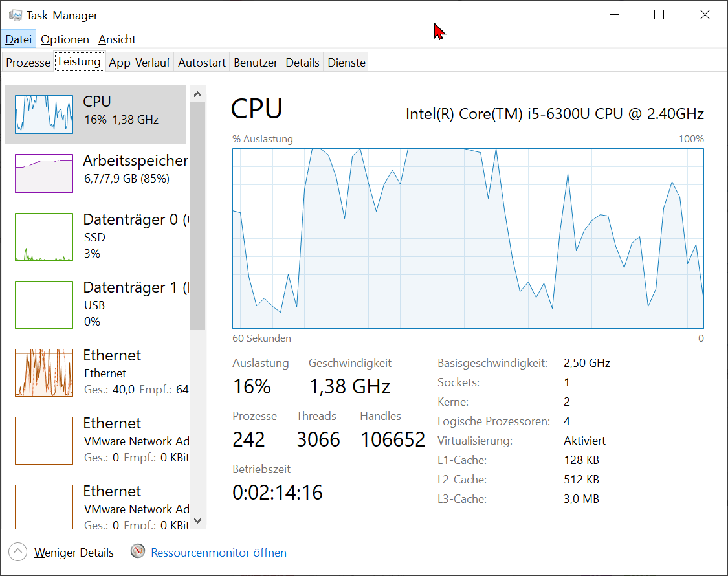Switch to the Dienste tab
Screen dimensions: 728x576
tap(346, 62)
